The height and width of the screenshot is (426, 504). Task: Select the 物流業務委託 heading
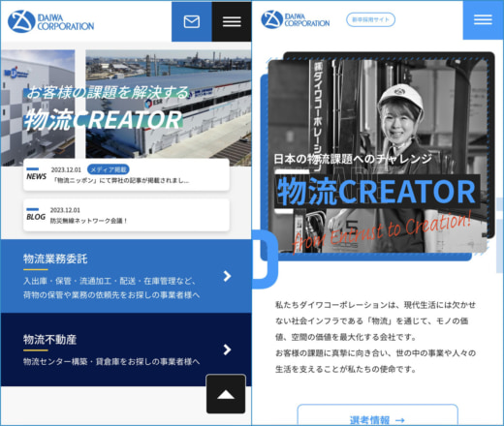[x=55, y=259]
